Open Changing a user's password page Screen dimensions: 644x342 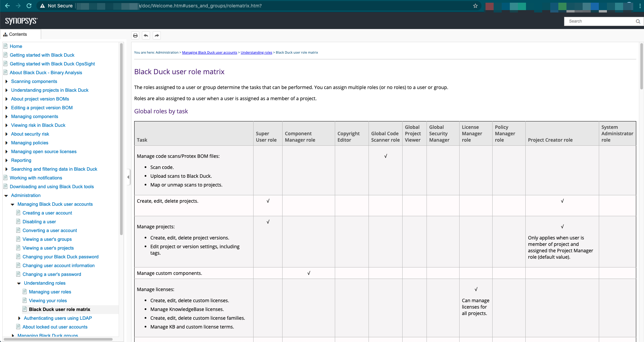pos(52,274)
